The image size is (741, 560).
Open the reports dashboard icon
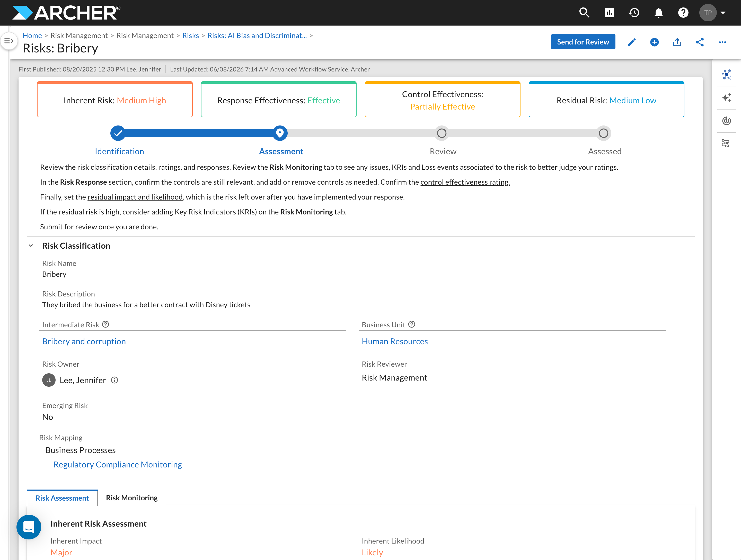coord(609,13)
